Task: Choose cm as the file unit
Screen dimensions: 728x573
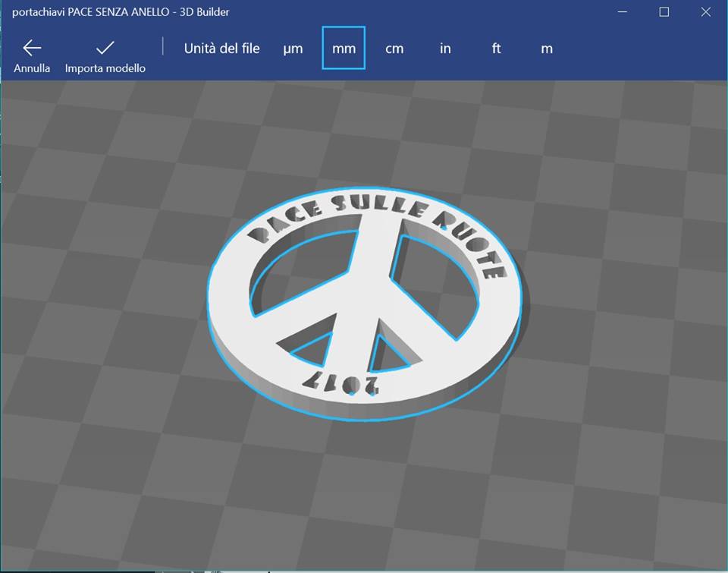Action: click(x=394, y=49)
